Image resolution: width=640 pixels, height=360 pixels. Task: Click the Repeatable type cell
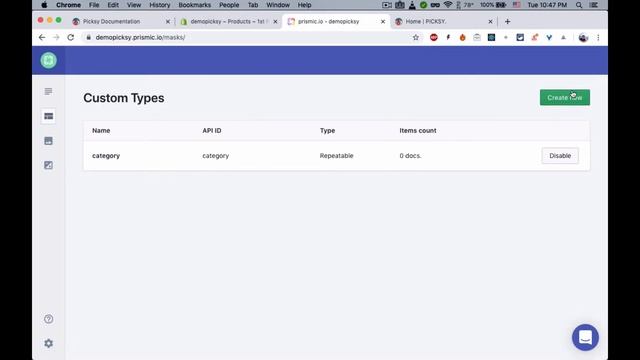pyautogui.click(x=336, y=156)
